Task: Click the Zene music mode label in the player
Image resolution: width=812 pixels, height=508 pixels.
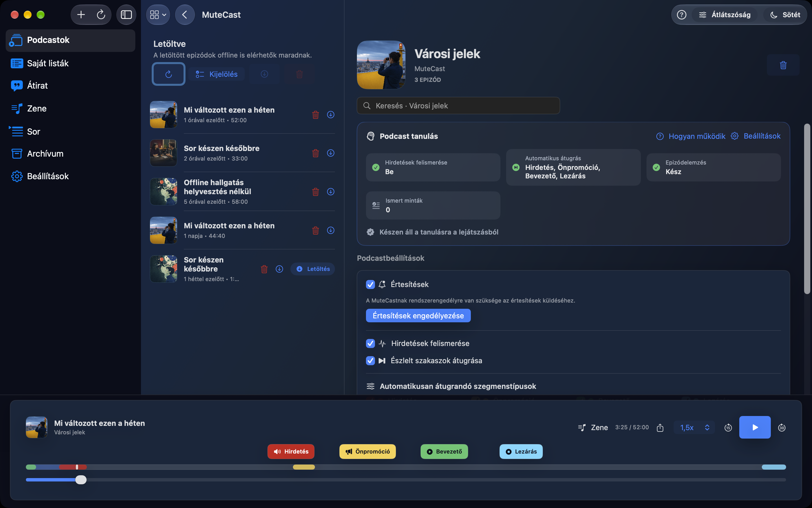Action: point(593,427)
